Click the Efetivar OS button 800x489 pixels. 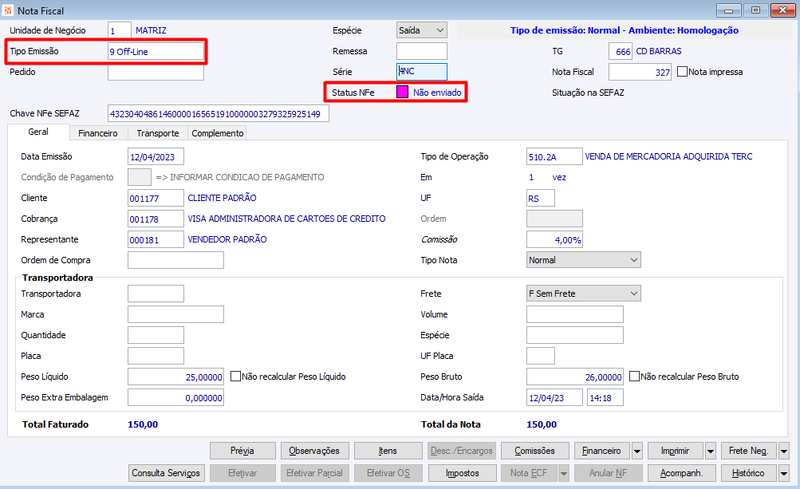(388, 473)
